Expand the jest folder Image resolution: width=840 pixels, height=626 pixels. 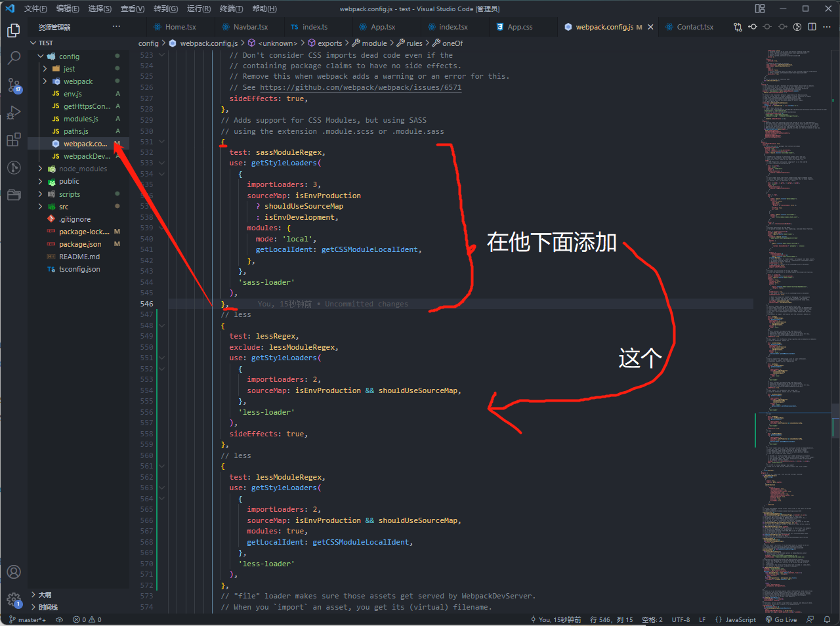pos(45,69)
